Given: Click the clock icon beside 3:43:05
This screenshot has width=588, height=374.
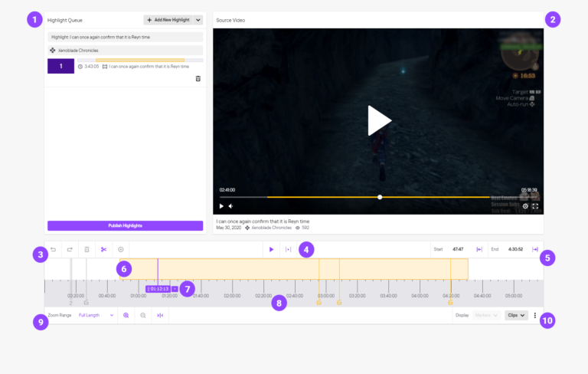Looking at the screenshot, I should (80, 67).
